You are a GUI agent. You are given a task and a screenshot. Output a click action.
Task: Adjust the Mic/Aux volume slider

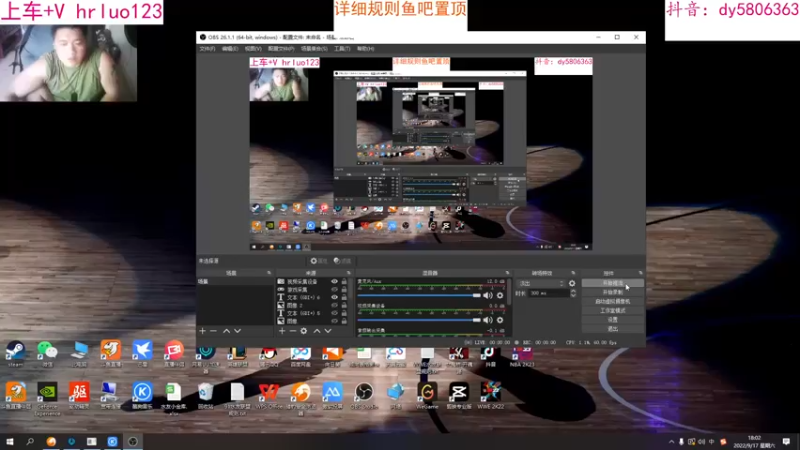tap(419, 295)
